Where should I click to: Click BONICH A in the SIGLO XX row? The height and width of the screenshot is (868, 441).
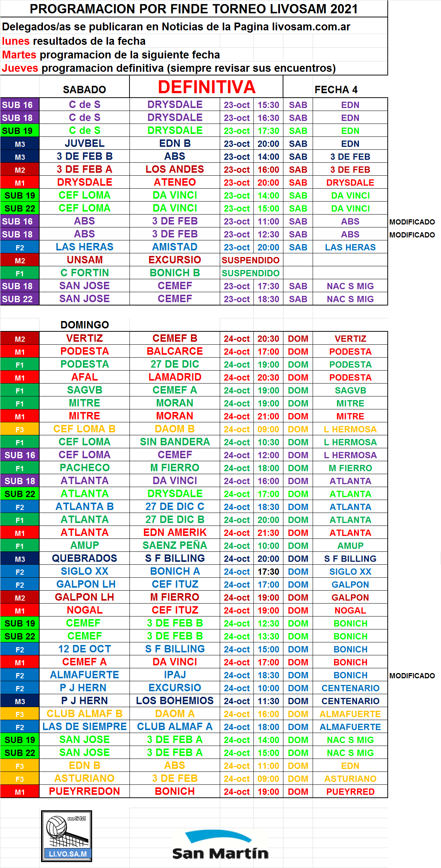point(175,571)
